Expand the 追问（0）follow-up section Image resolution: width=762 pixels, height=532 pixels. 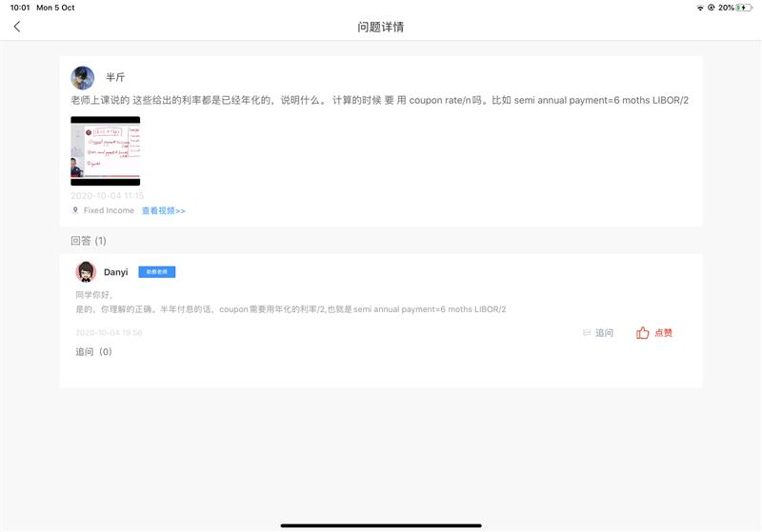(93, 352)
